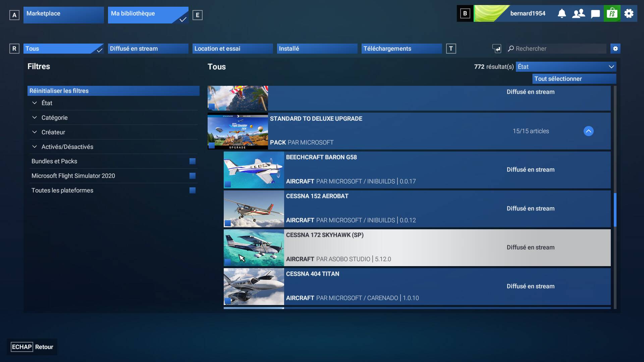Click the search options gear icon

click(615, 49)
